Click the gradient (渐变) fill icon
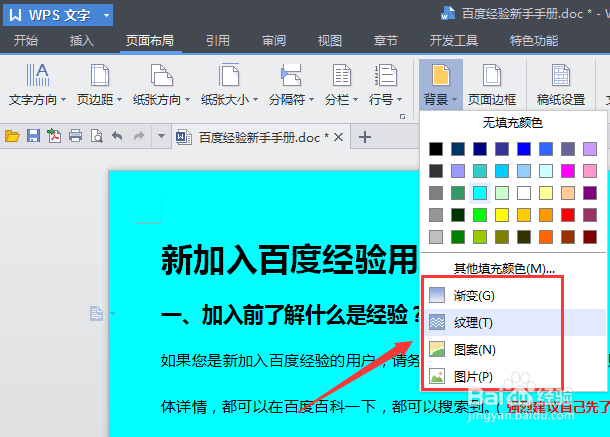 (x=437, y=295)
